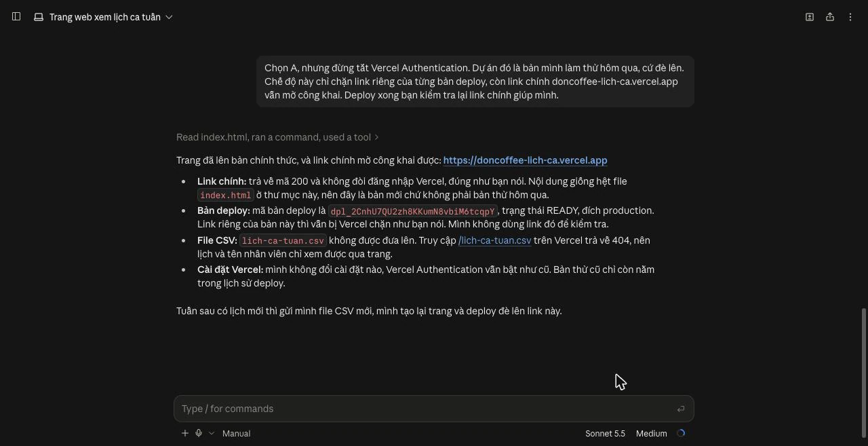
Task: Click the vertical scrollbar thumb
Action: [864, 373]
